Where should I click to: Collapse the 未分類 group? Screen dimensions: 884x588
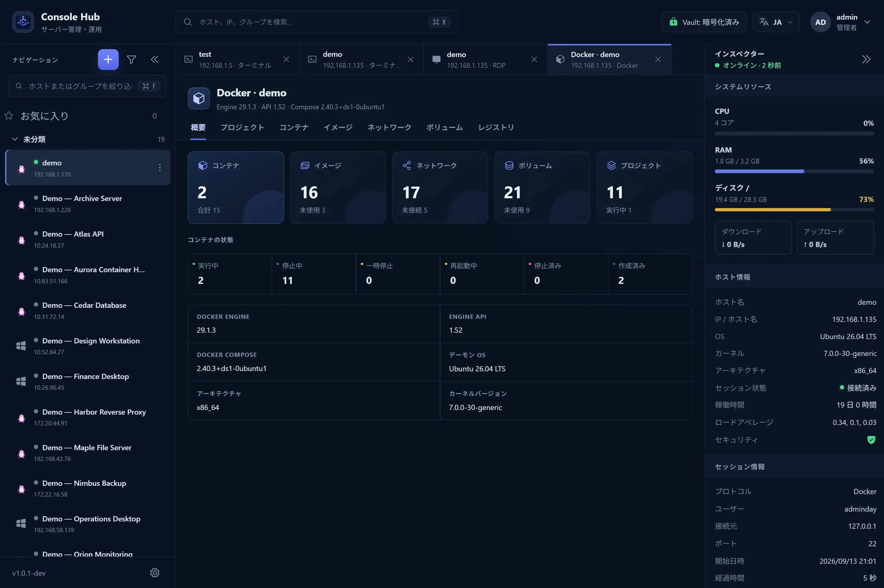point(15,139)
